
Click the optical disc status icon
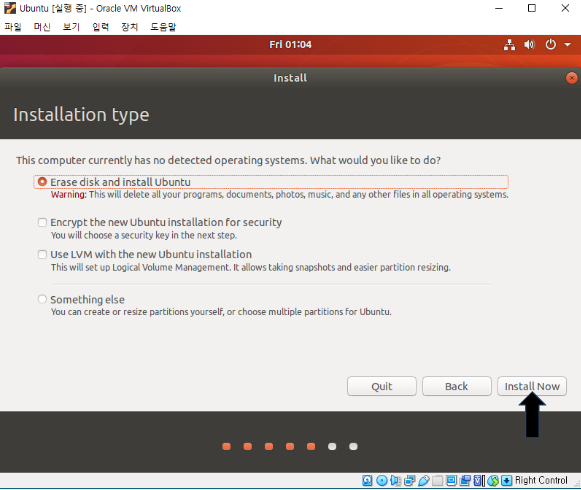[382, 481]
